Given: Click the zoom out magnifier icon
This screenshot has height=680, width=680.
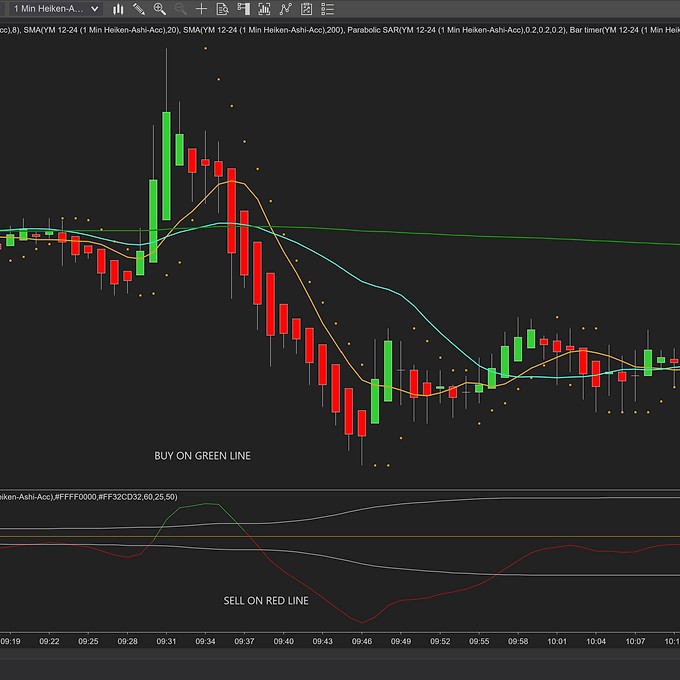Looking at the screenshot, I should pyautogui.click(x=180, y=9).
